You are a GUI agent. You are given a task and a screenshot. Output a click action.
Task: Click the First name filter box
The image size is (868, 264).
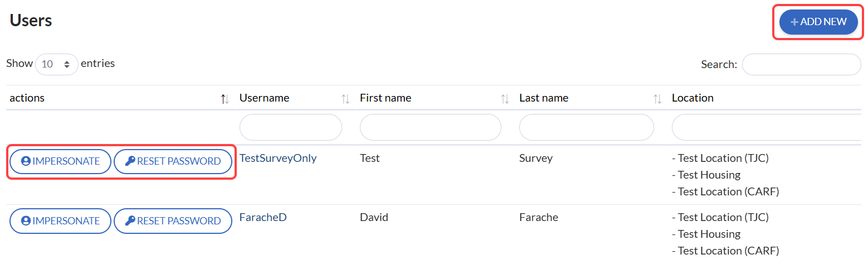tap(430, 127)
